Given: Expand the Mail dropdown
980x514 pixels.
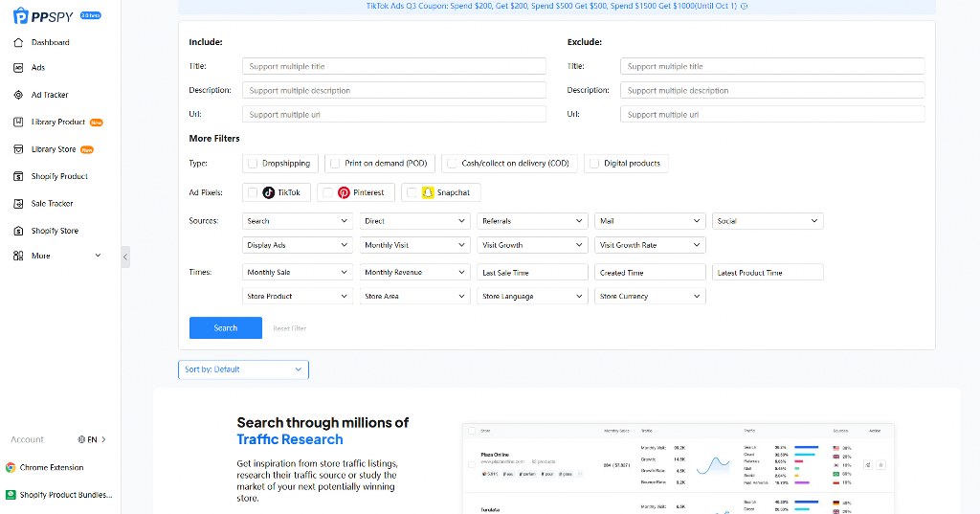Looking at the screenshot, I should (650, 221).
